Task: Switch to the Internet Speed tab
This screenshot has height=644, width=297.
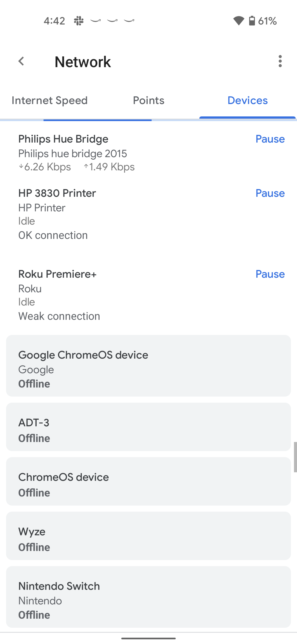Action: click(x=50, y=100)
